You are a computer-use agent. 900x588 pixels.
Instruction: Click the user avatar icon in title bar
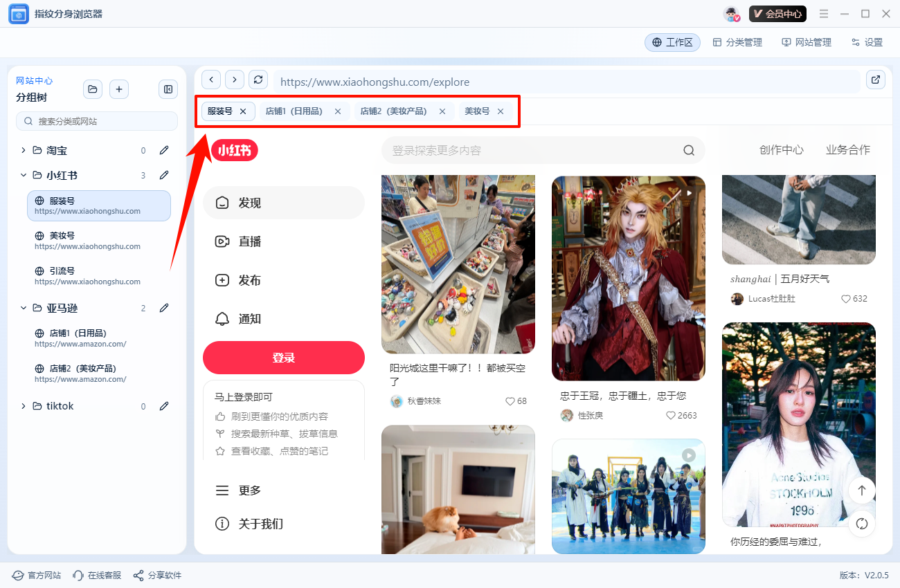click(732, 14)
